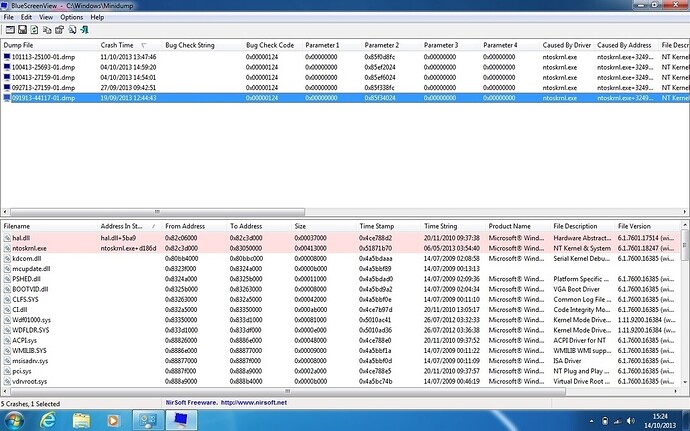Select the 101113-25100-01.dmp crash row

tap(345, 57)
